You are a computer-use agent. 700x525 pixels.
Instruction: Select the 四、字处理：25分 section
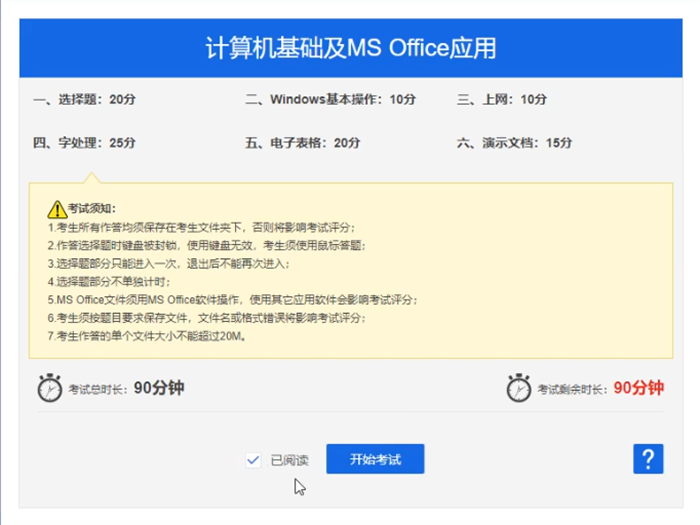(84, 143)
